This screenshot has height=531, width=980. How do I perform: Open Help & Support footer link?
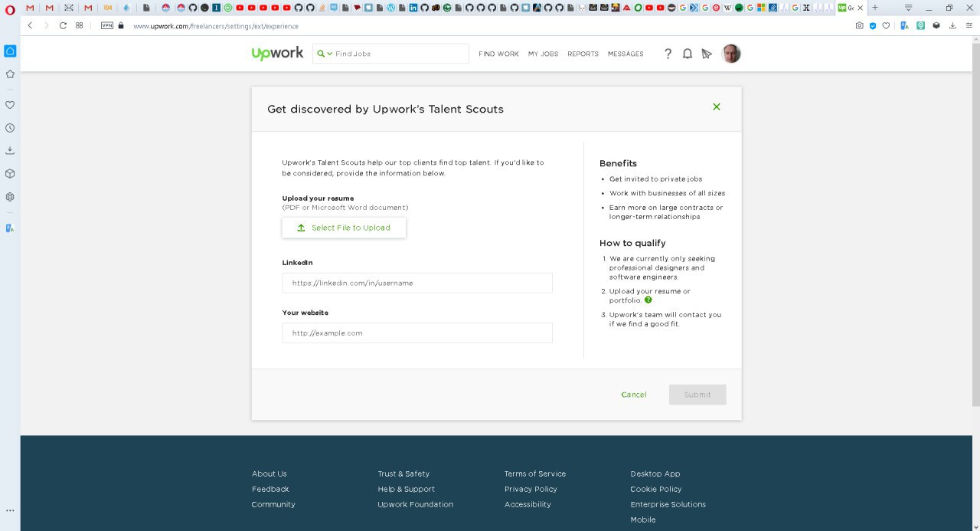coord(406,489)
